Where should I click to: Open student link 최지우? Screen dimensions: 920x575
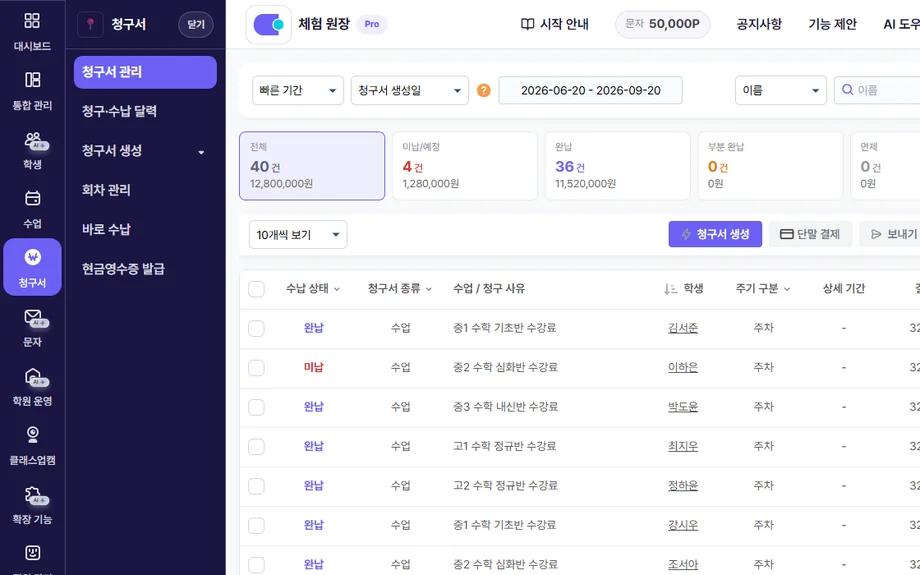[x=683, y=446]
